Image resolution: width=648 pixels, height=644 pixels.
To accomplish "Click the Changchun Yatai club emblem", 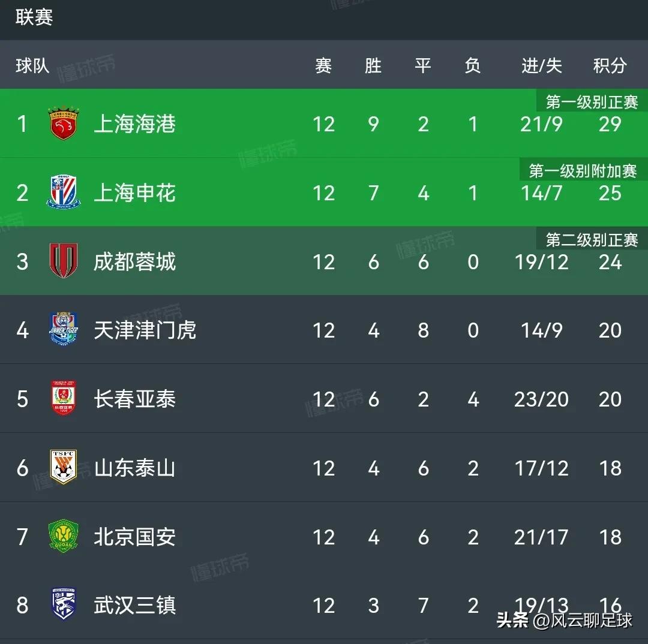I will 62,399.
